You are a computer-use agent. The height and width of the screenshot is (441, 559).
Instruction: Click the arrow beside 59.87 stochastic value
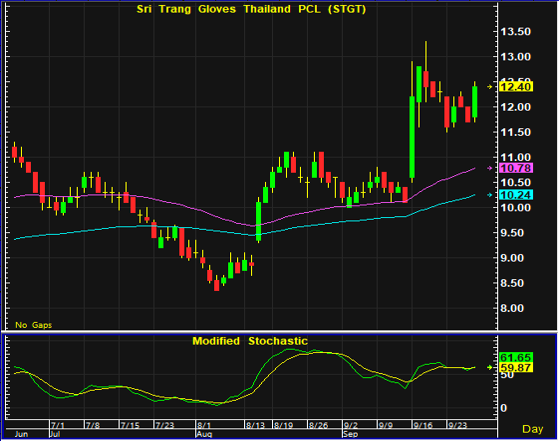pos(490,367)
